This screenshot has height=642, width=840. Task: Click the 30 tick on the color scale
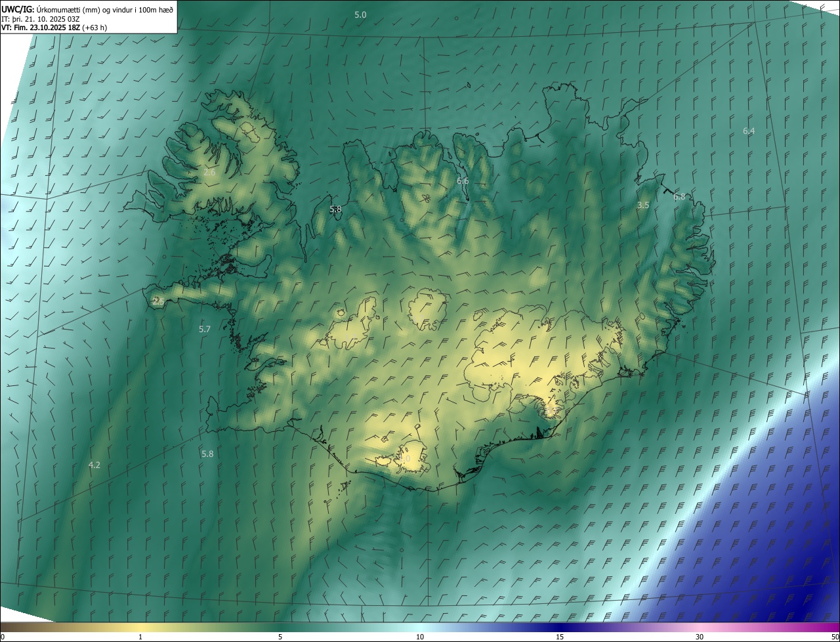point(700,637)
